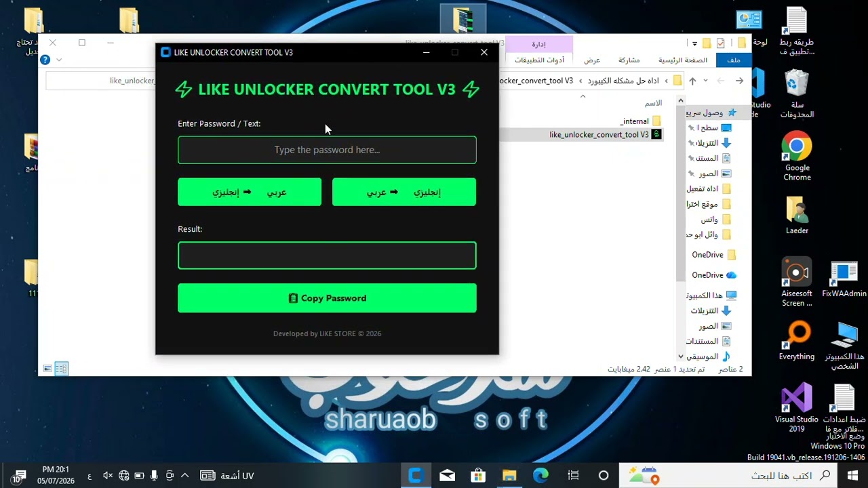
Task: Select like_unlocker_convert_tool V3 file
Action: coord(605,134)
